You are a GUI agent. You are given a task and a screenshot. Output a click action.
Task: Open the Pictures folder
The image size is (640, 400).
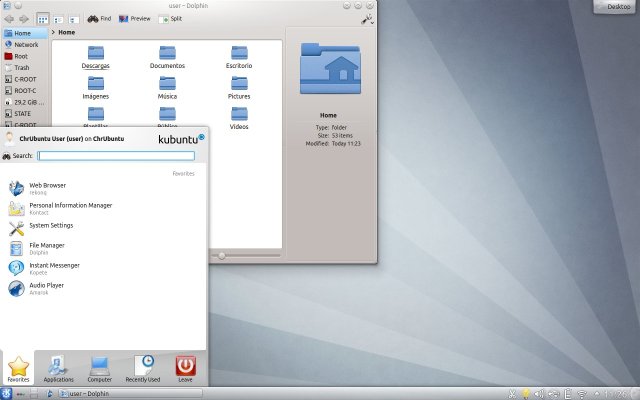[x=239, y=87]
